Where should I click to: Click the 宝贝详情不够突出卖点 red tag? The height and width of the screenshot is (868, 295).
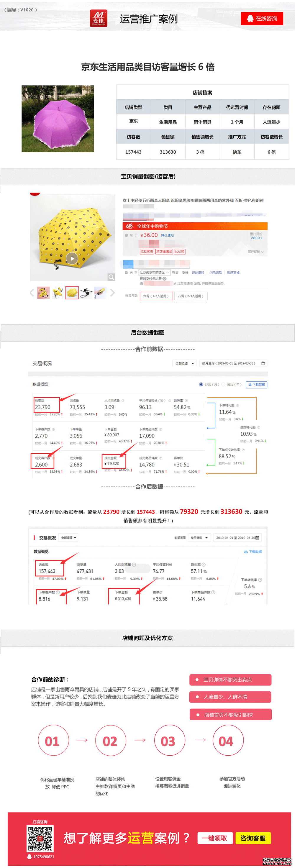(x=230, y=680)
